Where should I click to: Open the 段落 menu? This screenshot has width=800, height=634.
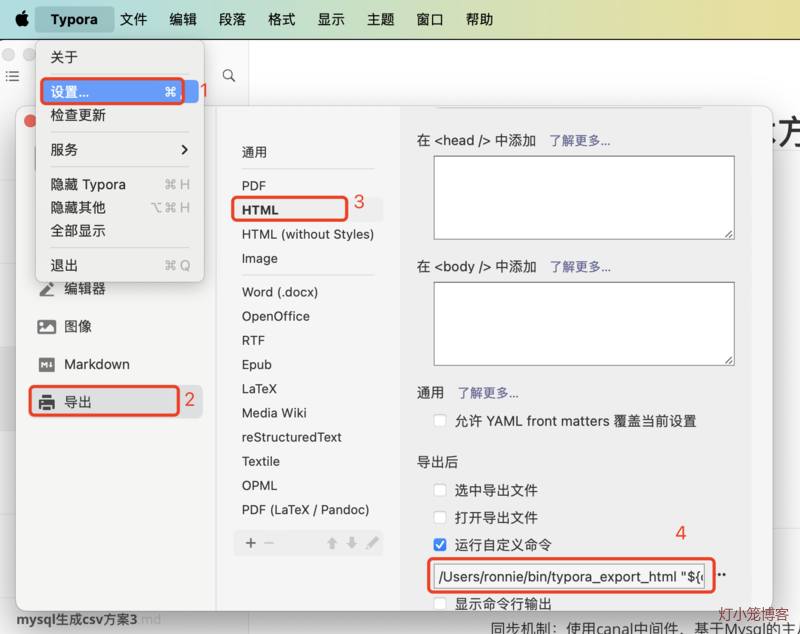tap(233, 19)
